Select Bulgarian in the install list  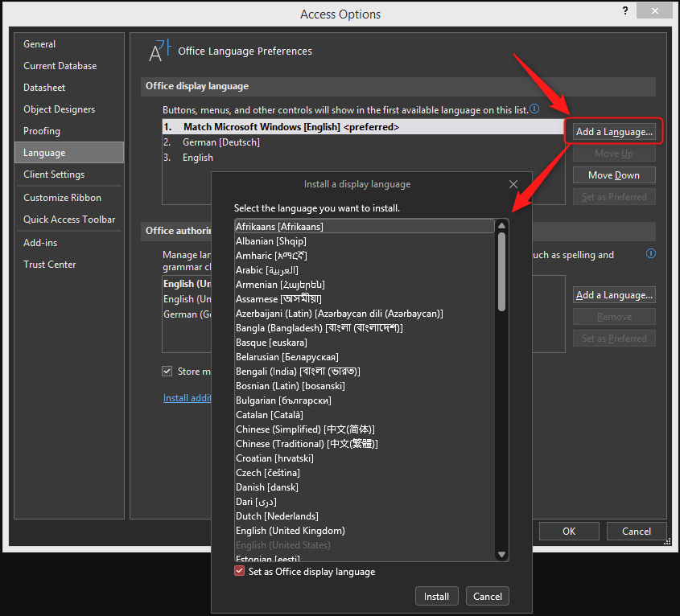365,400
